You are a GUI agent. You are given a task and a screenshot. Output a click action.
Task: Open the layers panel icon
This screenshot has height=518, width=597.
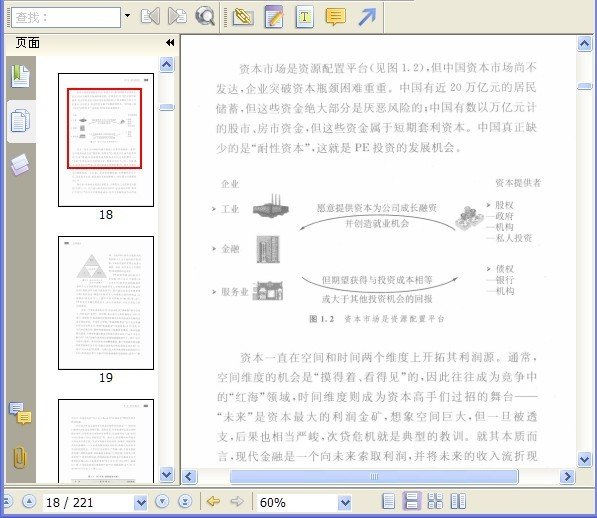pos(20,164)
